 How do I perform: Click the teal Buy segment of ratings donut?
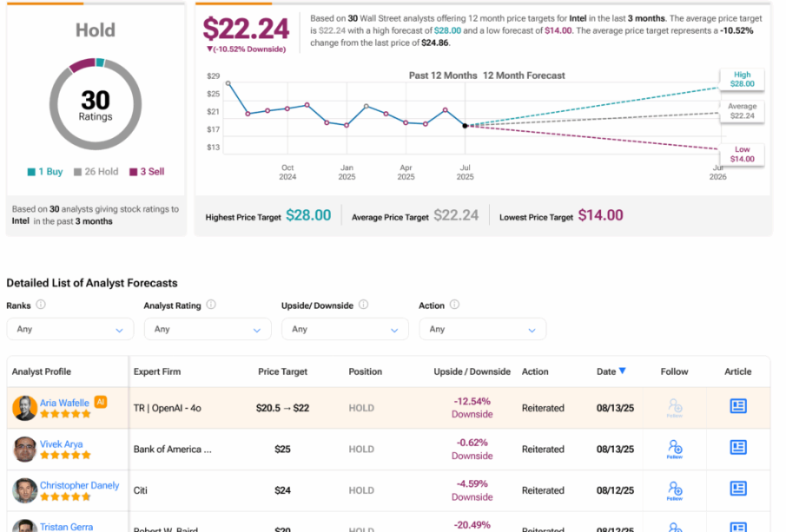tap(101, 62)
